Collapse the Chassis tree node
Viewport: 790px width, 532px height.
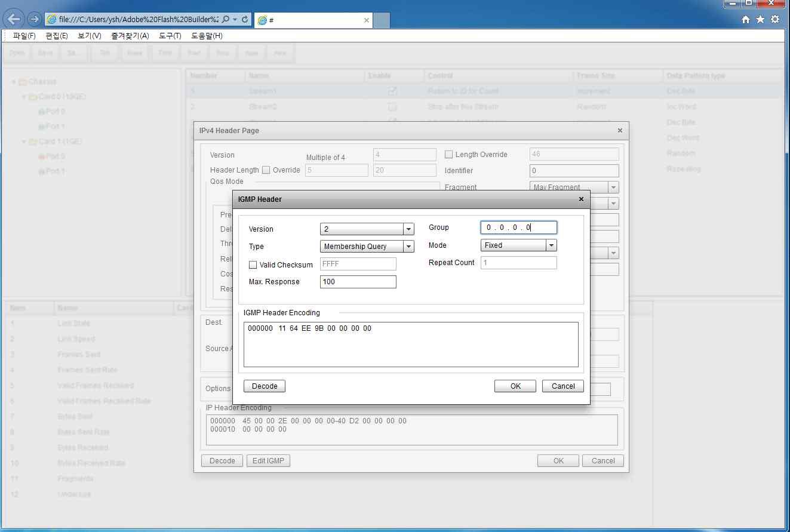pos(14,82)
